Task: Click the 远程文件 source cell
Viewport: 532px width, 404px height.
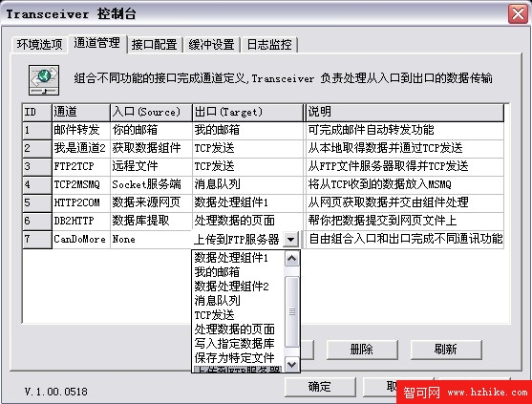Action: 151,167
